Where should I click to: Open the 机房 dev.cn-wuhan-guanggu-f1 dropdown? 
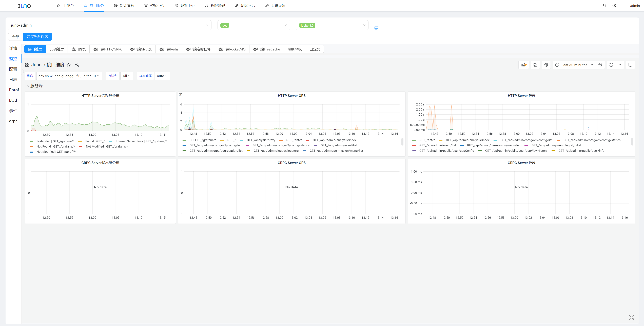[69, 76]
